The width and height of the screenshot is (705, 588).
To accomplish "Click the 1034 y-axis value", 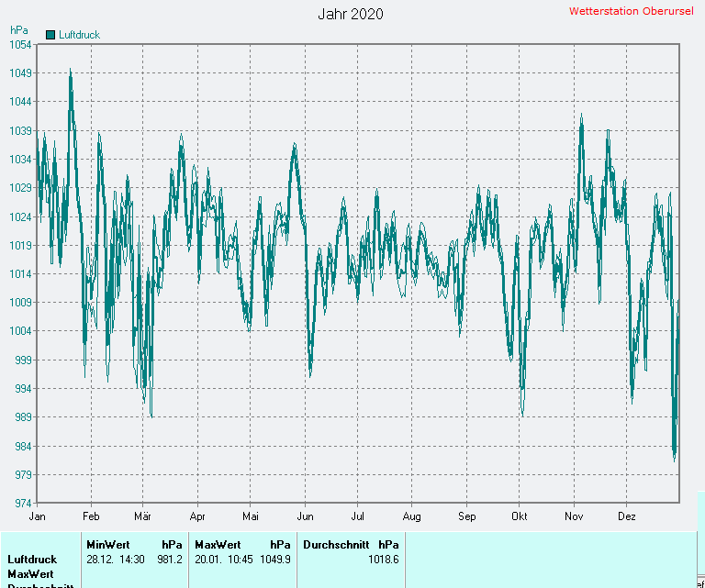I will (21, 159).
